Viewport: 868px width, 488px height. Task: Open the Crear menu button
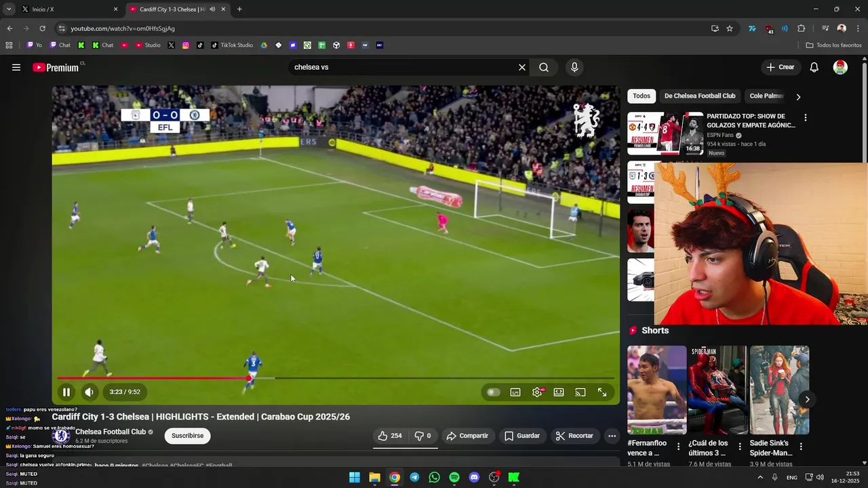tap(780, 67)
